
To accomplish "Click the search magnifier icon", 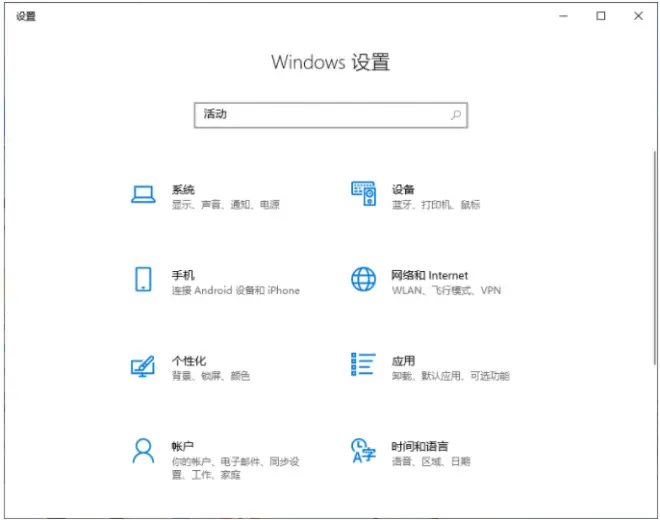I will click(x=456, y=115).
